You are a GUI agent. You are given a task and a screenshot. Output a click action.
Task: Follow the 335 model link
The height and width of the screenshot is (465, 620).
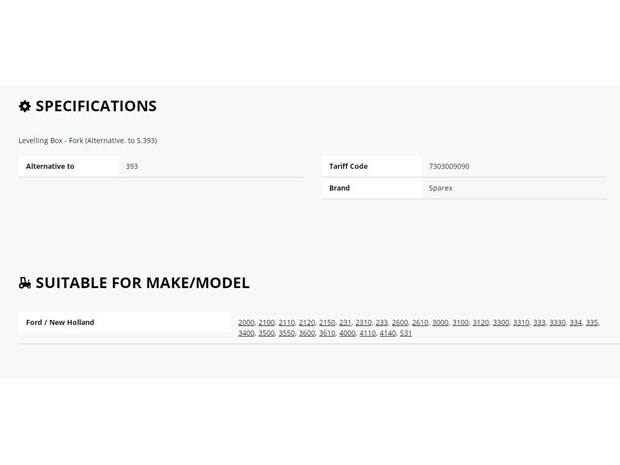pos(592,323)
